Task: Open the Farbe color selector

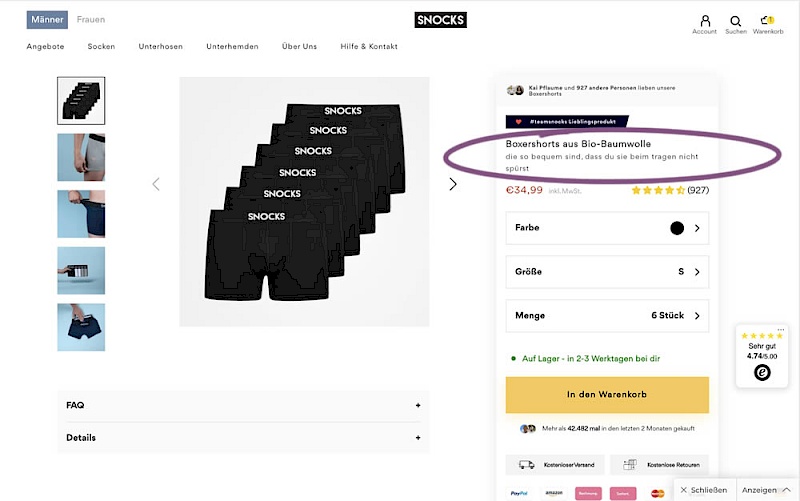Action: pyautogui.click(x=607, y=228)
